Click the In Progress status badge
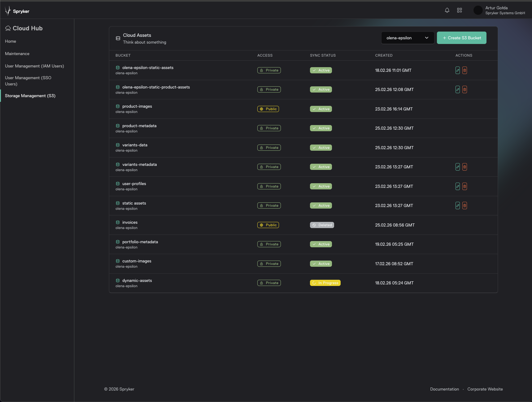Screen dimensions: 532x402 (325, 283)
